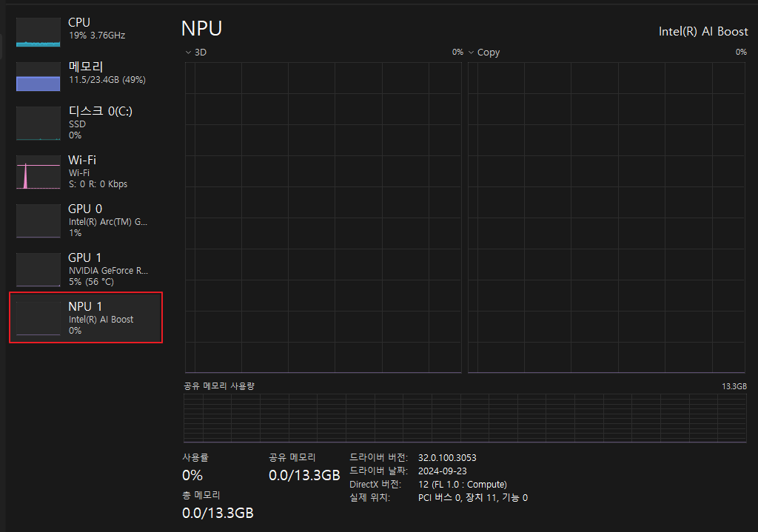The width and height of the screenshot is (758, 532).
Task: Select the GPU 1 NVIDIA GeForce graph icon
Action: (38, 269)
